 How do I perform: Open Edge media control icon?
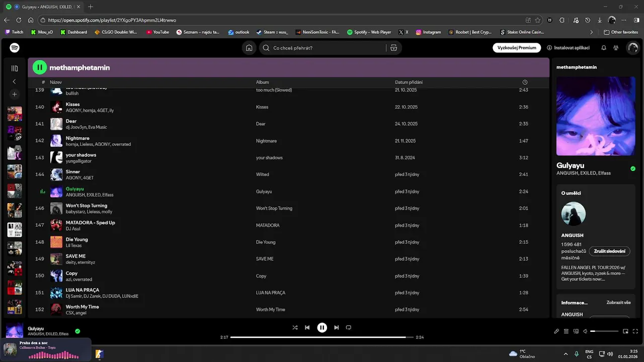click(575, 20)
